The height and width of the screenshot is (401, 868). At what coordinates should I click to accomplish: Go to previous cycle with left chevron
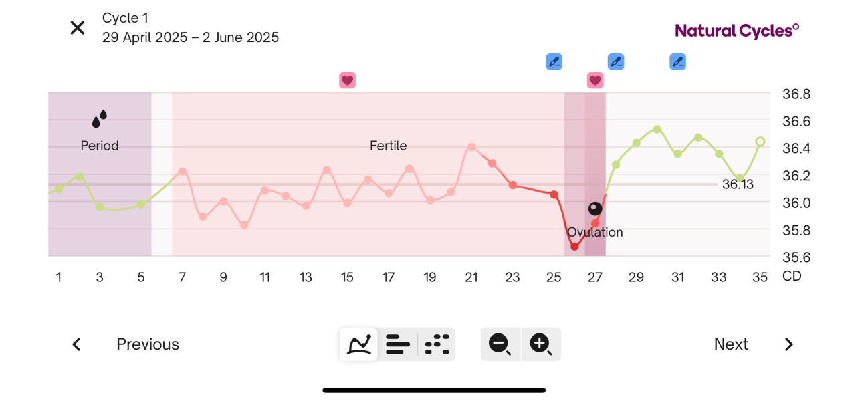click(x=77, y=344)
